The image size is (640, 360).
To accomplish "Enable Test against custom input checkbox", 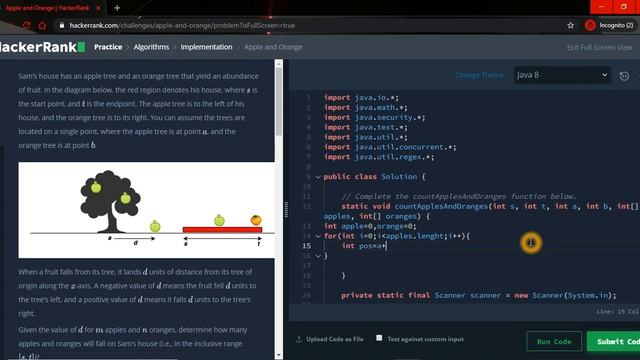I will [379, 338].
